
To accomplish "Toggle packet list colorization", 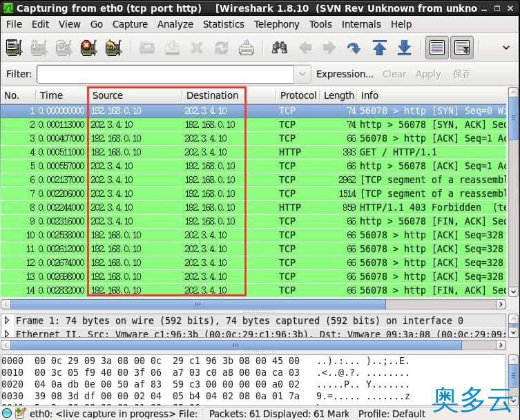I will pyautogui.click(x=437, y=48).
